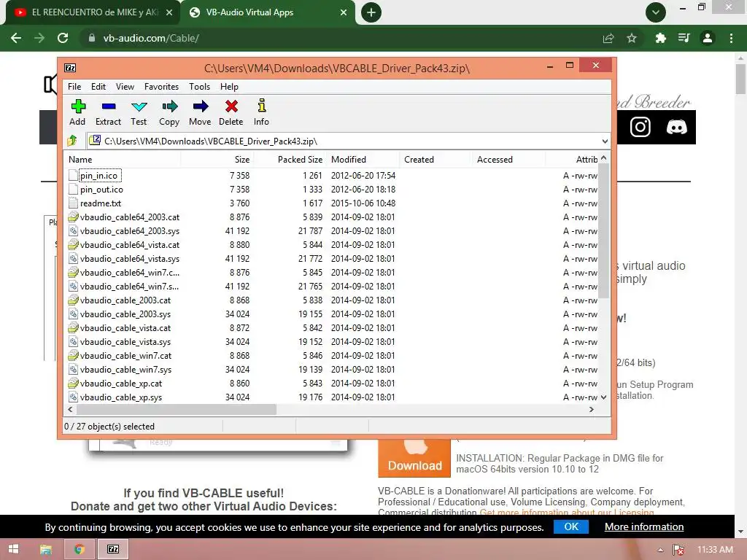Sort files by the Modified column
The width and height of the screenshot is (747, 560).
tap(363, 160)
